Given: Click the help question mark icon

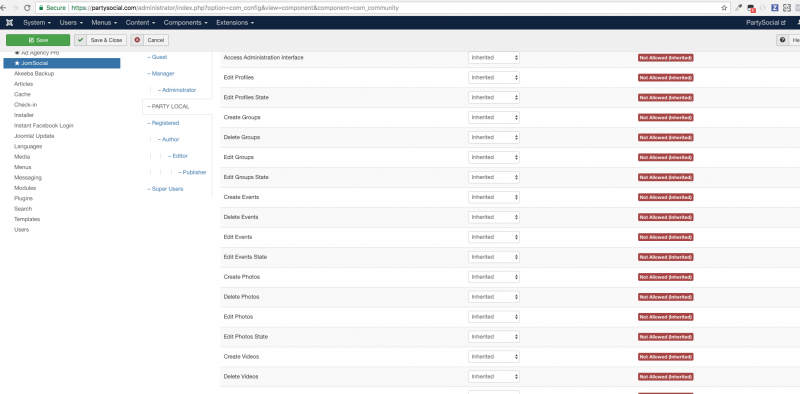Looking at the screenshot, I should click(x=783, y=40).
